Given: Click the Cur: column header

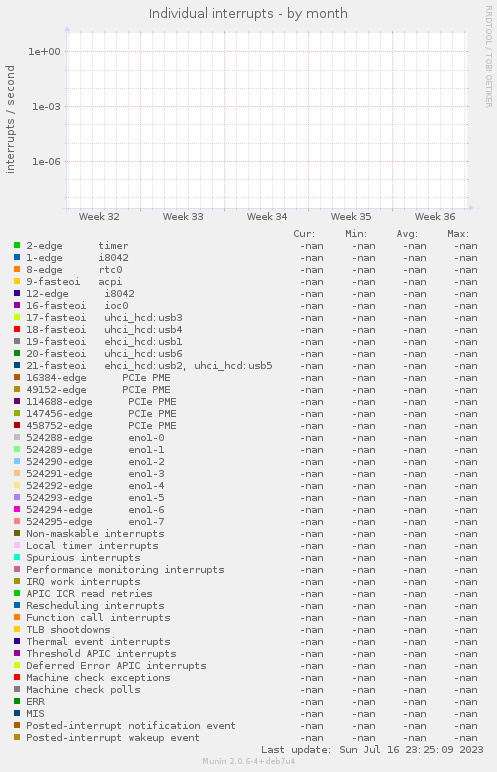Looking at the screenshot, I should pos(304,234).
